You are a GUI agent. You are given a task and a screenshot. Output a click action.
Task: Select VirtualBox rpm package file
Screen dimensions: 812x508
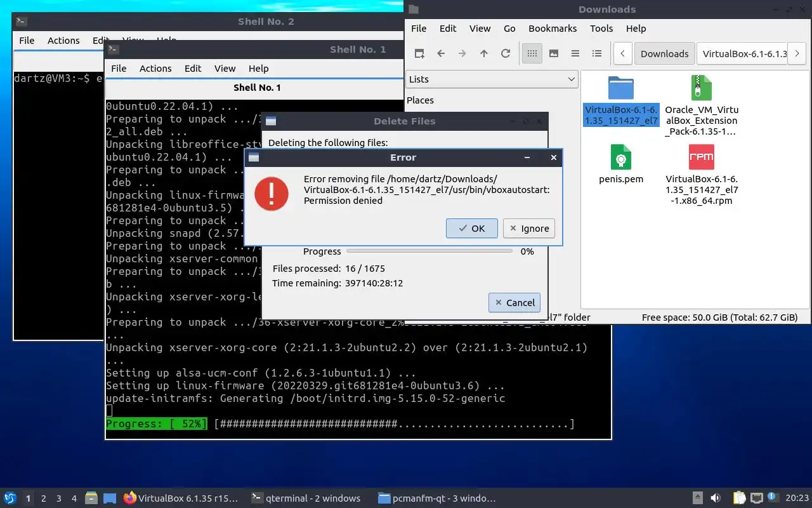[701, 157]
